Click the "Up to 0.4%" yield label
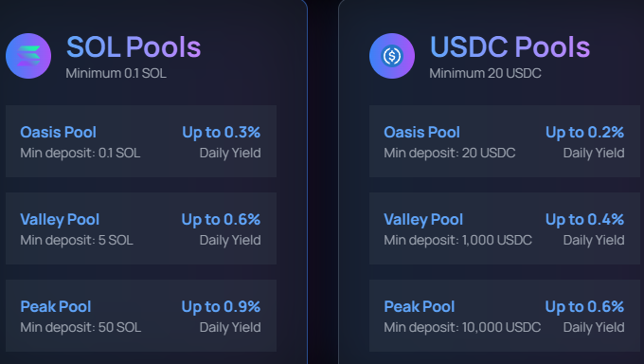This screenshot has width=644, height=364. click(585, 220)
